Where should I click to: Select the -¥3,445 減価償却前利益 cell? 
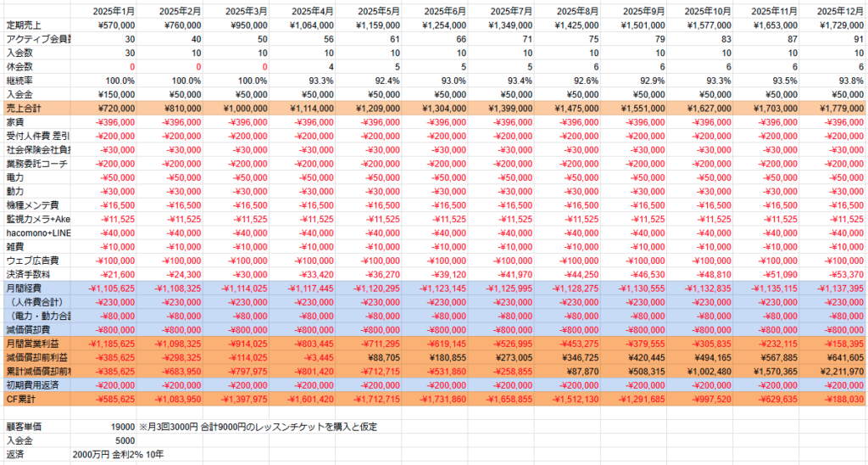tap(303, 357)
